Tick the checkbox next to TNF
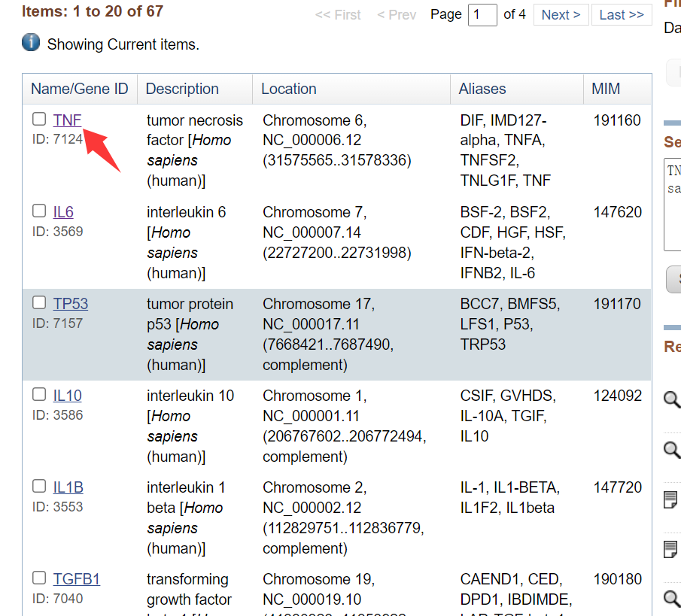 (39, 119)
